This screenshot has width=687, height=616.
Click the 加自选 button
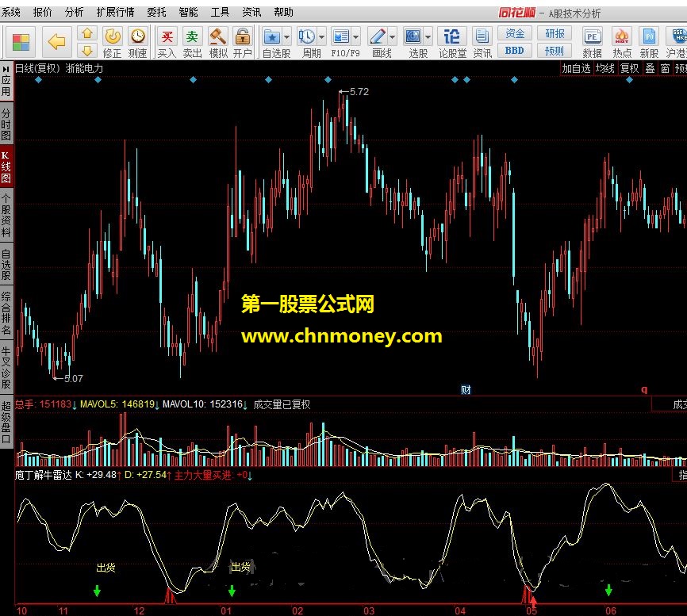[577, 68]
